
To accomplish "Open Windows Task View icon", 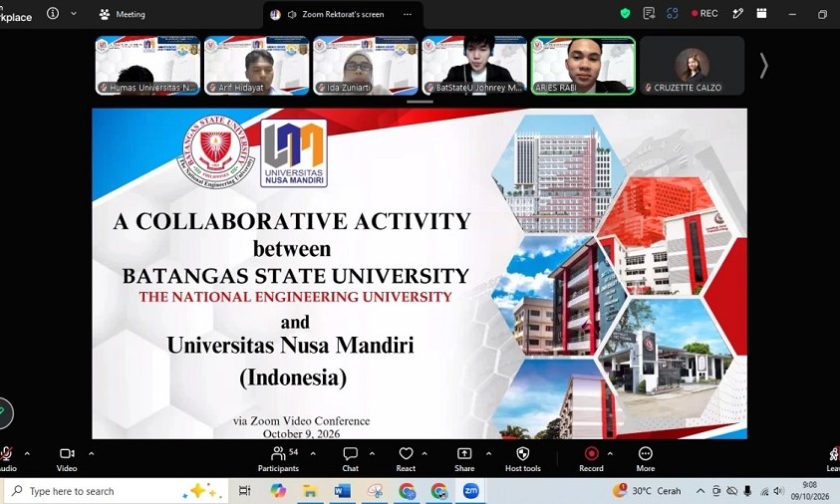I will tap(244, 491).
